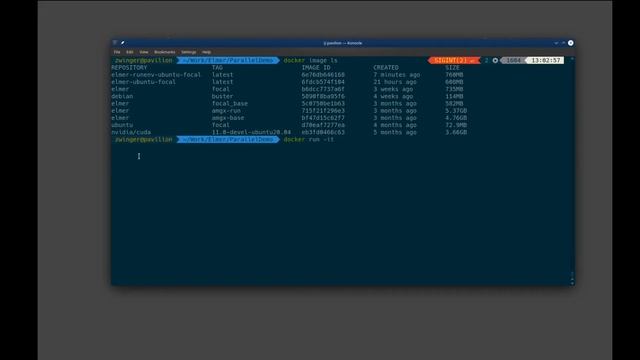Minimize the Konsole window
The height and width of the screenshot is (360, 640).
(556, 43)
